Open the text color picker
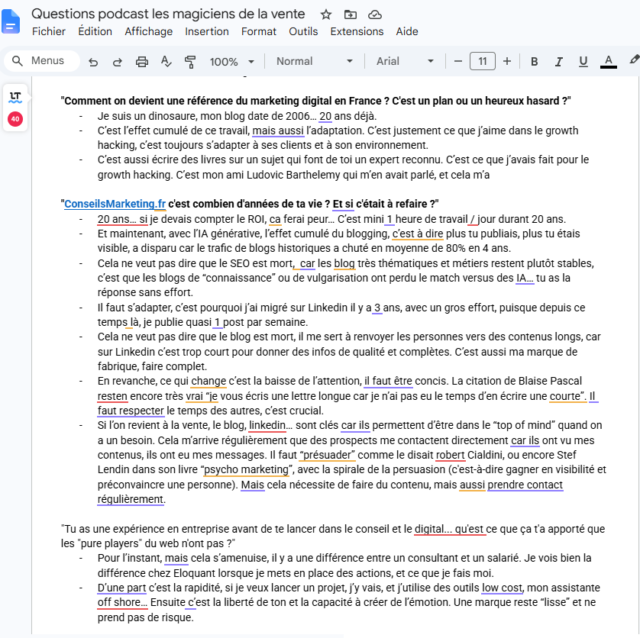 pyautogui.click(x=608, y=62)
